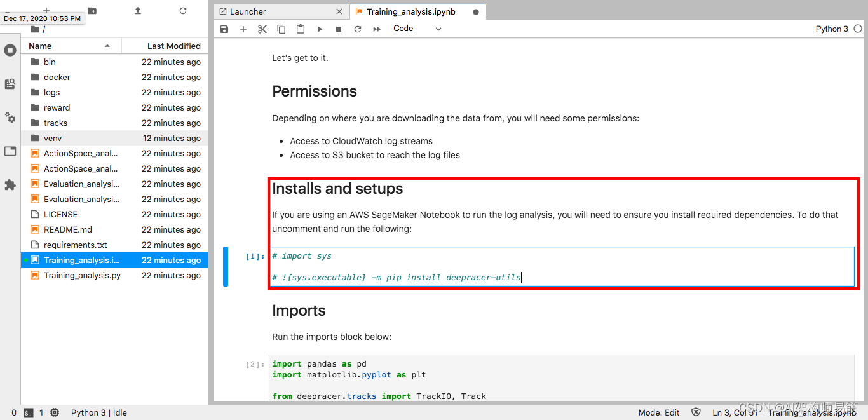Close the Launcher tab
The image size is (868, 420).
(x=339, y=11)
